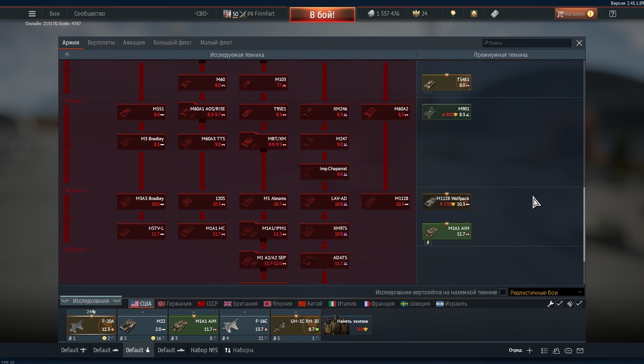Switch to the Army tab
Screen dimensions: 644x364
[x=71, y=43]
